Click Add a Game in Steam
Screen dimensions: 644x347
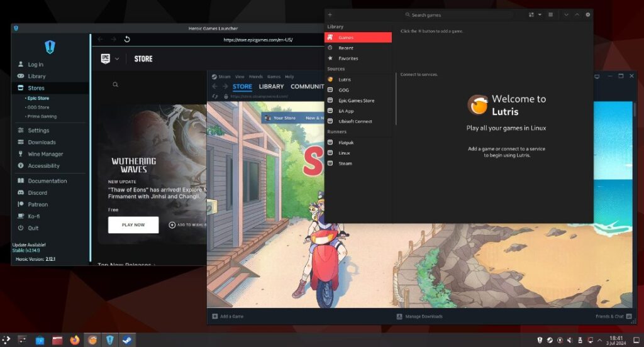(228, 317)
